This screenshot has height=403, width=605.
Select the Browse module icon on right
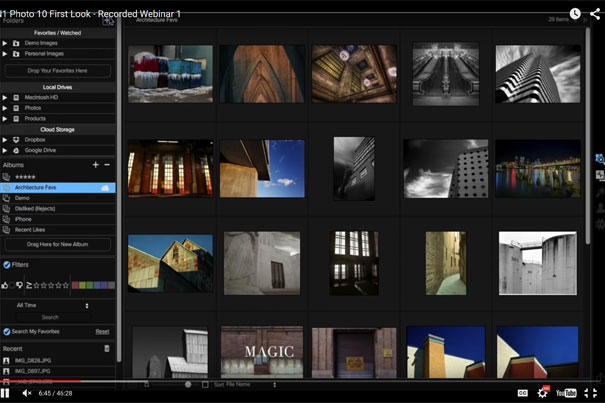pyautogui.click(x=600, y=159)
